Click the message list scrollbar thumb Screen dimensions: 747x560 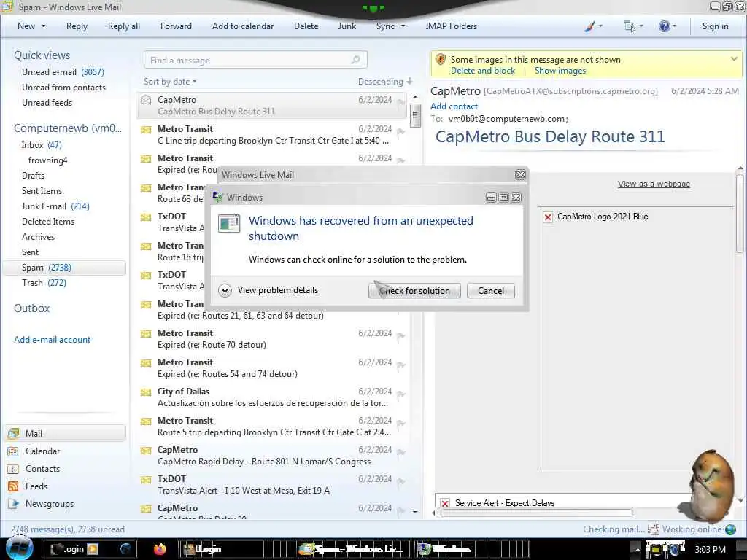coord(415,114)
